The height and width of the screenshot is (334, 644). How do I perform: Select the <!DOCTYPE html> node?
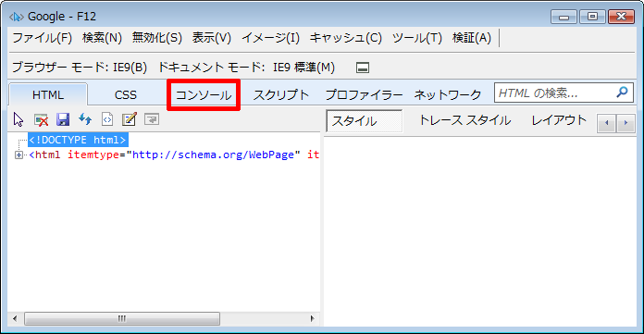(78, 140)
